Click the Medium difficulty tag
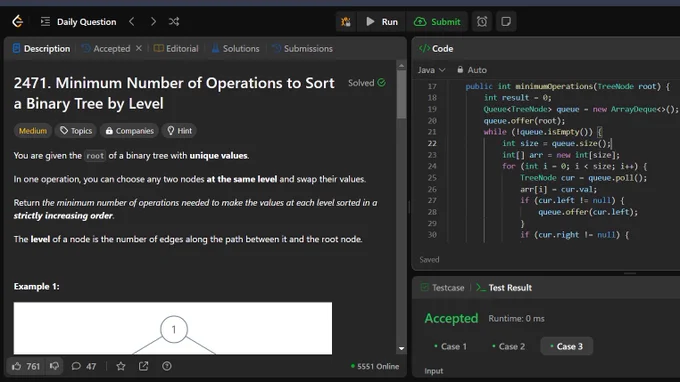The height and width of the screenshot is (382, 680). tap(33, 131)
